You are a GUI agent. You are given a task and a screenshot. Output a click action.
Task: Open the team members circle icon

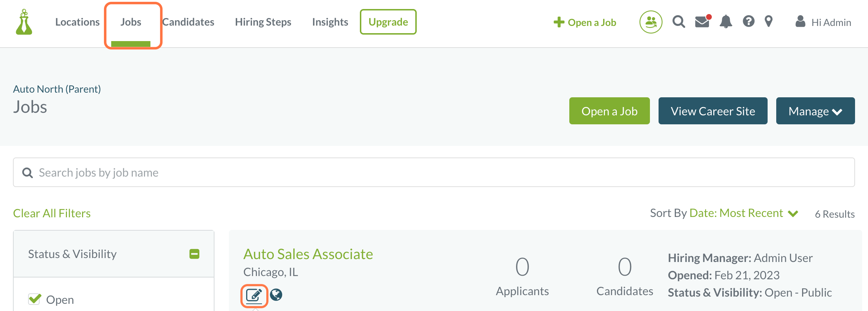tap(651, 22)
